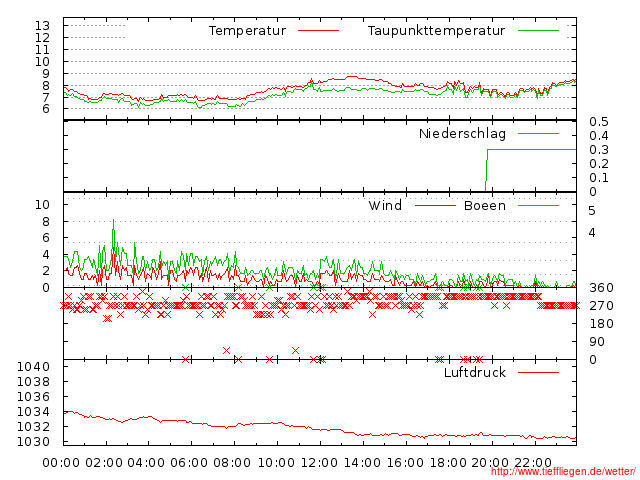Click the Taupunkttemperatur legend label
The height and width of the screenshot is (480, 640).
[x=436, y=31]
